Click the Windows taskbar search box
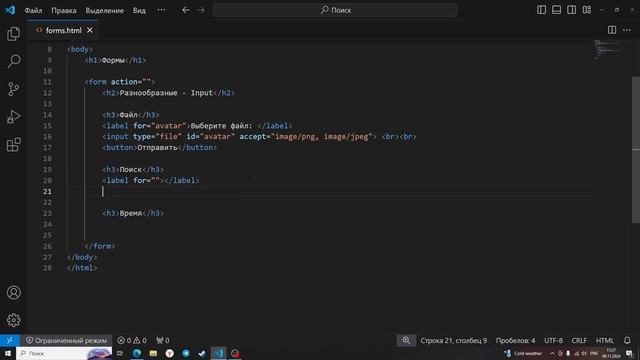The height and width of the screenshot is (360, 640). pos(64,353)
